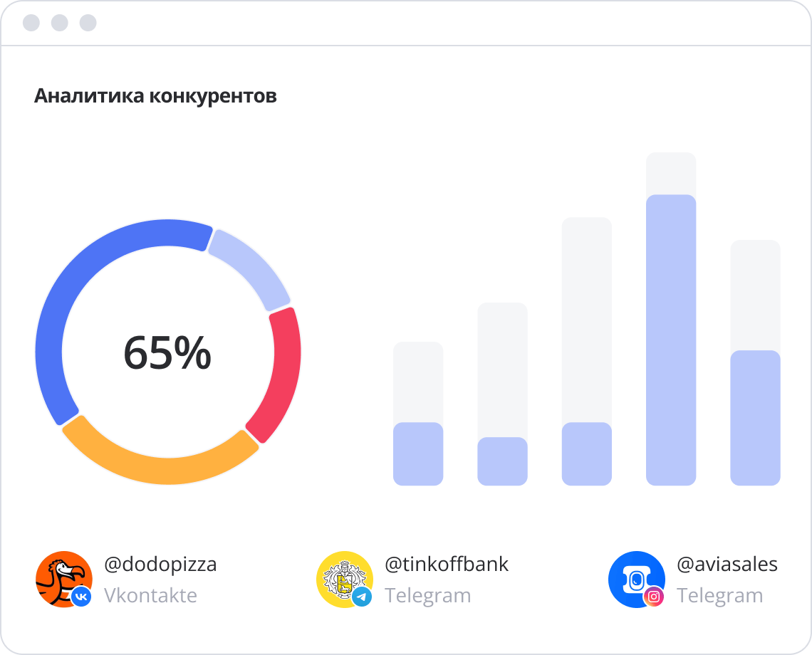Screen dimensions: 812x655
Task: Open the @aviasales account link
Action: click(x=728, y=564)
